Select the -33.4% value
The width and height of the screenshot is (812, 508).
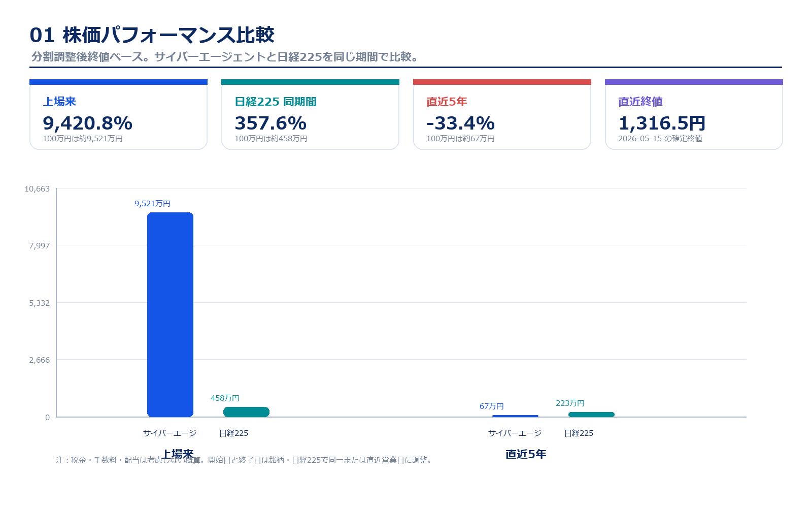click(460, 123)
